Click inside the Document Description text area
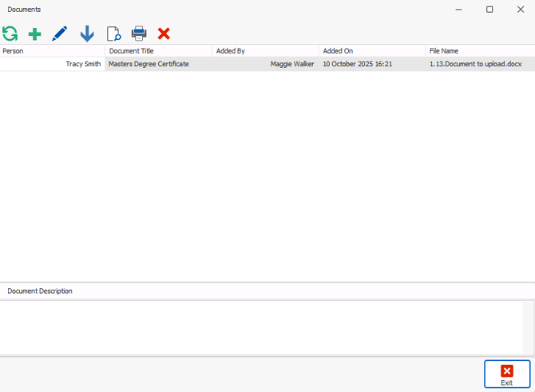The width and height of the screenshot is (535, 392). 260,327
